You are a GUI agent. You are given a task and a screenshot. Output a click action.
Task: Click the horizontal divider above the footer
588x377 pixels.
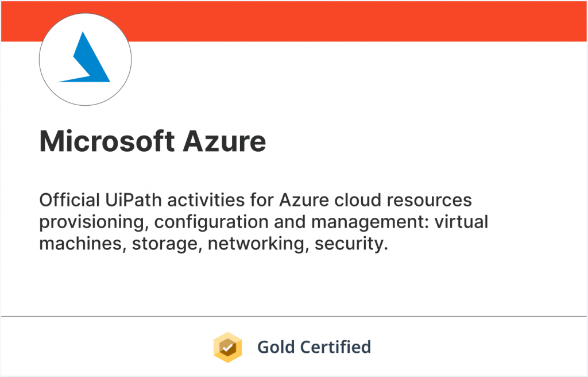(x=294, y=316)
